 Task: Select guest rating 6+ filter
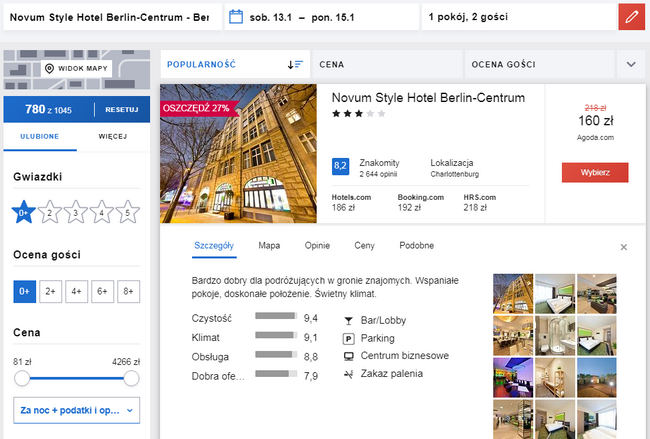click(102, 291)
